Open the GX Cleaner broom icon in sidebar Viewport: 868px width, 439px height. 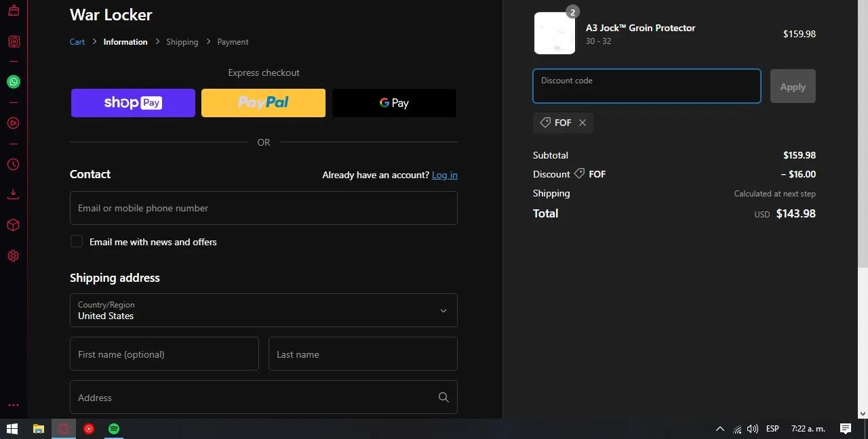point(14,10)
